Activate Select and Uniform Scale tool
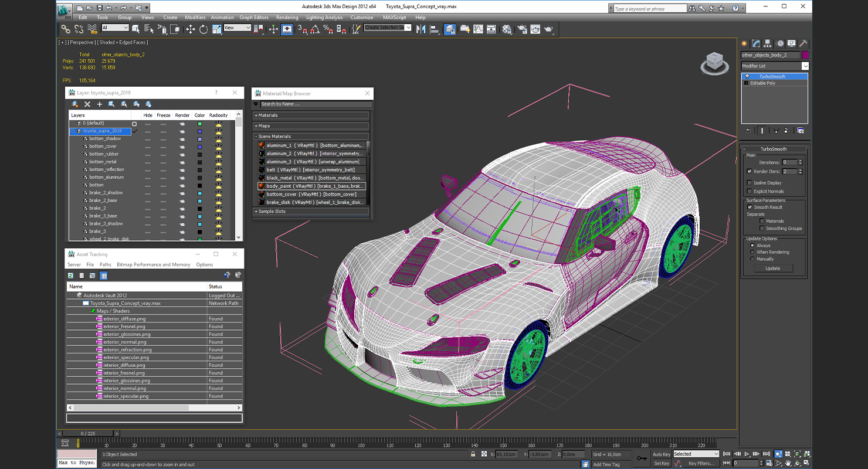Image resolution: width=868 pixels, height=469 pixels. point(216,29)
